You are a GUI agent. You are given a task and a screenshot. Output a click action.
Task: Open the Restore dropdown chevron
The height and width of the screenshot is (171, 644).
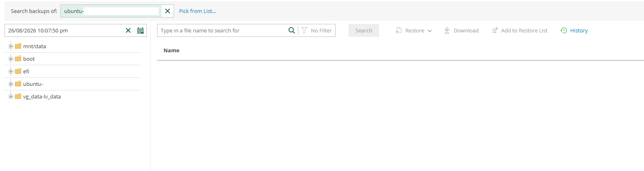click(430, 31)
